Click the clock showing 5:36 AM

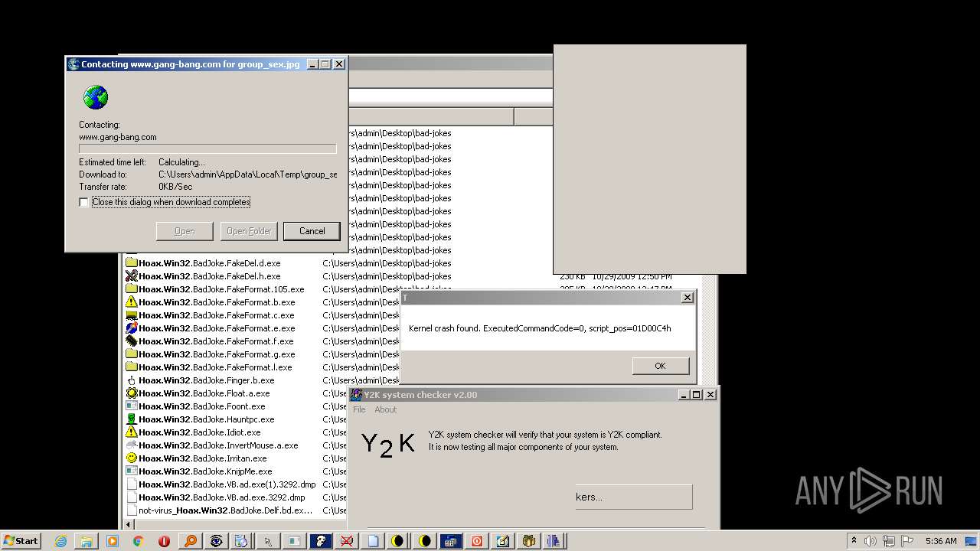point(940,541)
